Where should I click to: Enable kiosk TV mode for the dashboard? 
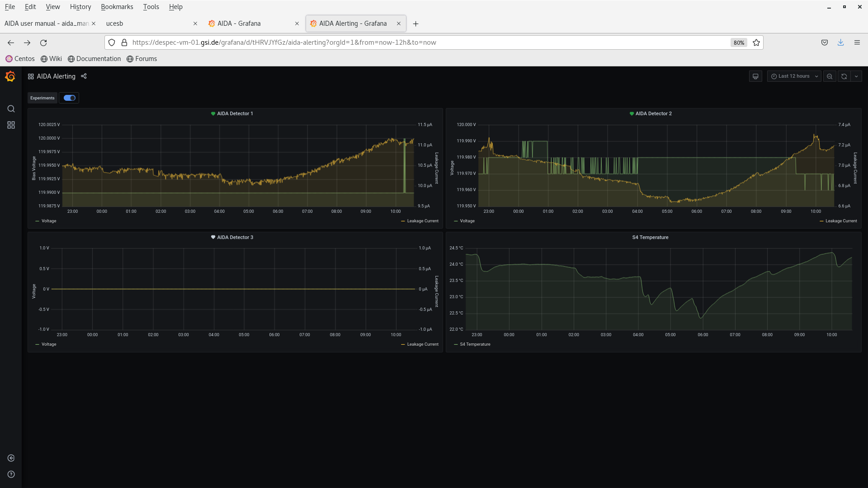coord(755,76)
